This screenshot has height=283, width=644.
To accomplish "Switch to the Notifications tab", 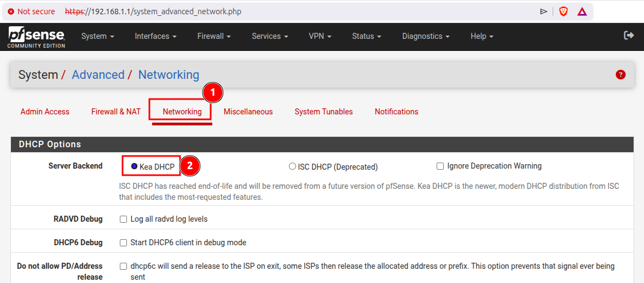I will 396,112.
